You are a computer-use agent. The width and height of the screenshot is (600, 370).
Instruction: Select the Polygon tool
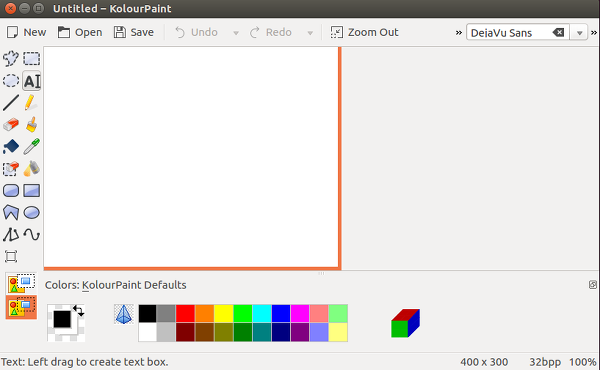(x=11, y=213)
